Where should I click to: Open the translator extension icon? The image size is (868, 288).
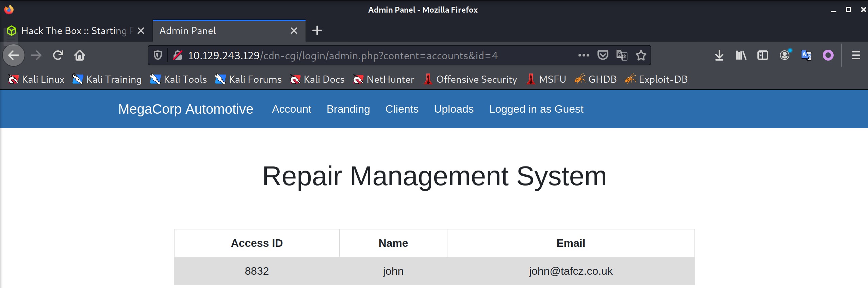coord(806,55)
